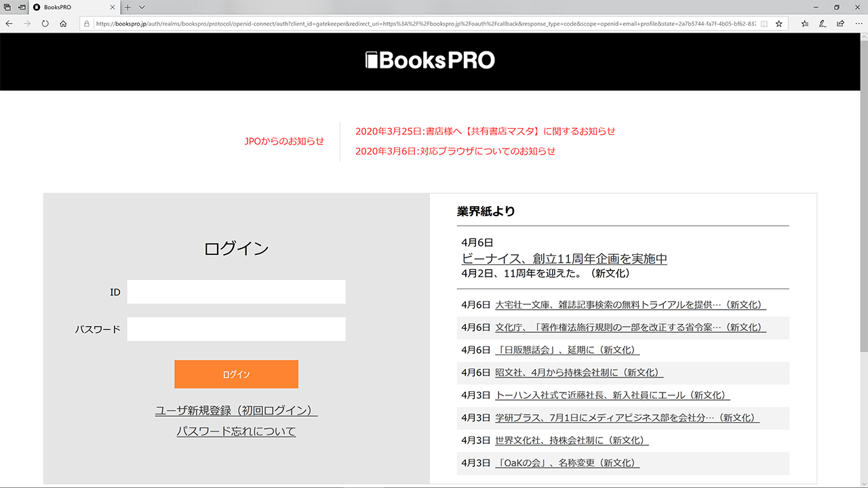Viewport: 868px width, 488px height.
Task: Open the tabs you've set aside icon
Action: click(7, 7)
